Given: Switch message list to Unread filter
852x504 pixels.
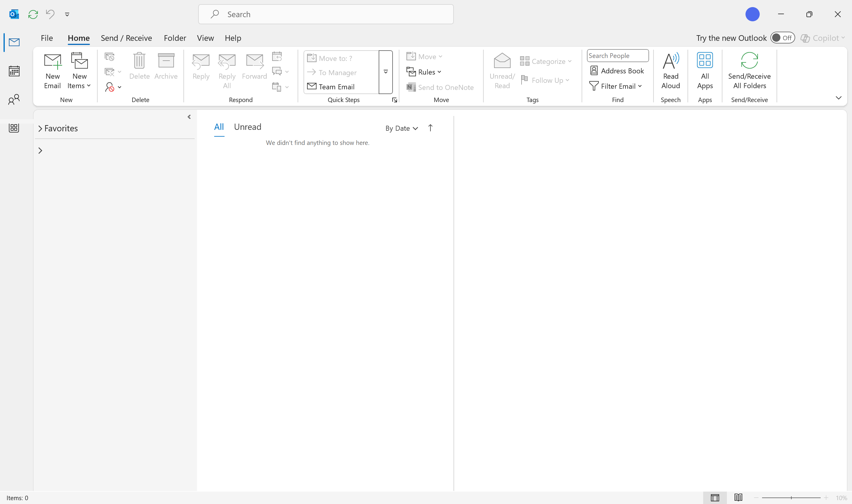Looking at the screenshot, I should pyautogui.click(x=247, y=127).
